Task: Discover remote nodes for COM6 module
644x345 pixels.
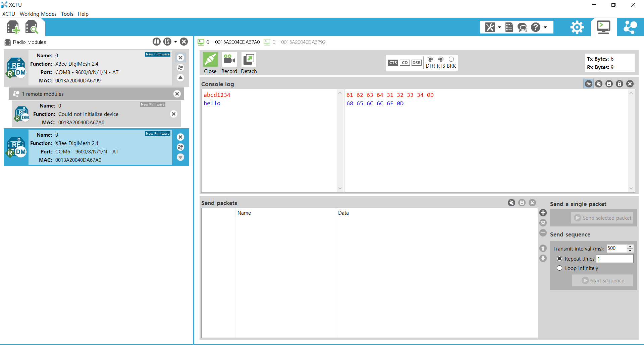Action: tap(180, 147)
